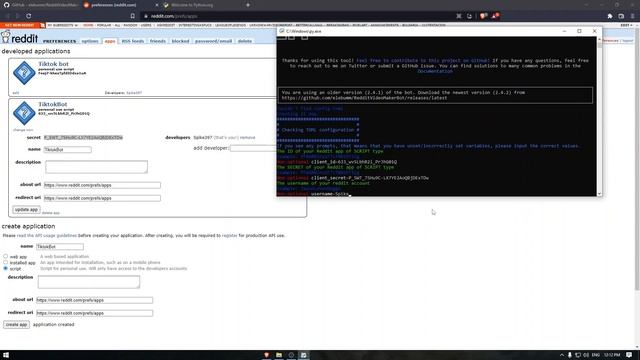This screenshot has width=640, height=360.
Task: Switch to the GitHub browser tab
Action: (41, 5)
